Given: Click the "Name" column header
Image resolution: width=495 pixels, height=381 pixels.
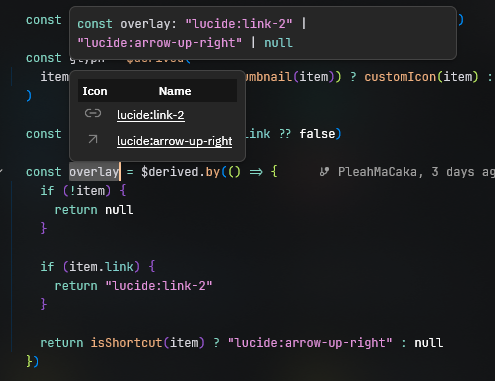Looking at the screenshot, I should (175, 91).
